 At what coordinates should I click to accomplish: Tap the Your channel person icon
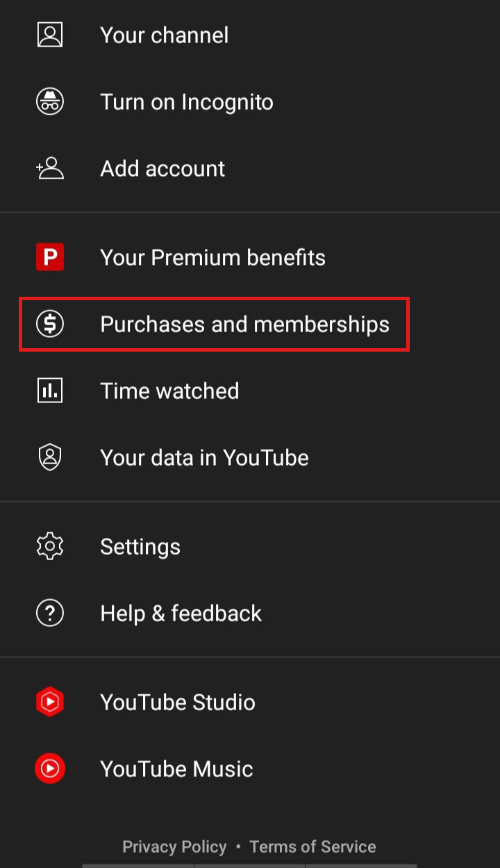click(x=50, y=35)
